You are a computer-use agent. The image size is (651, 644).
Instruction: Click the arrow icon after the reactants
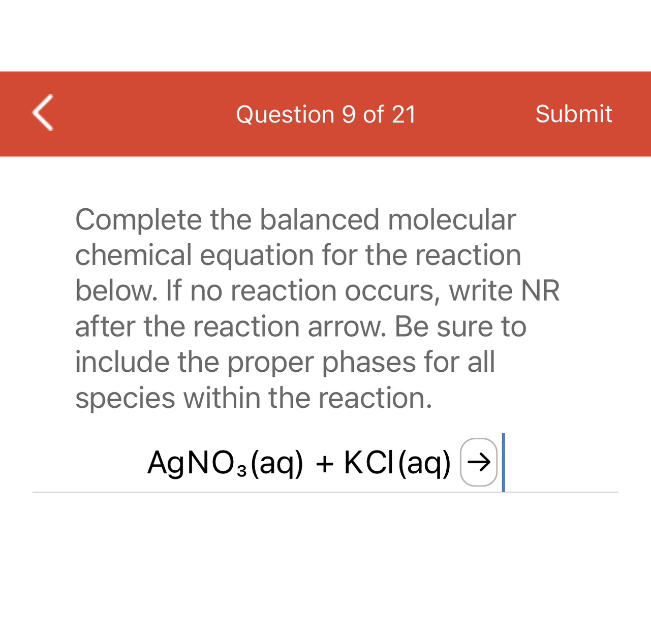pos(478,463)
